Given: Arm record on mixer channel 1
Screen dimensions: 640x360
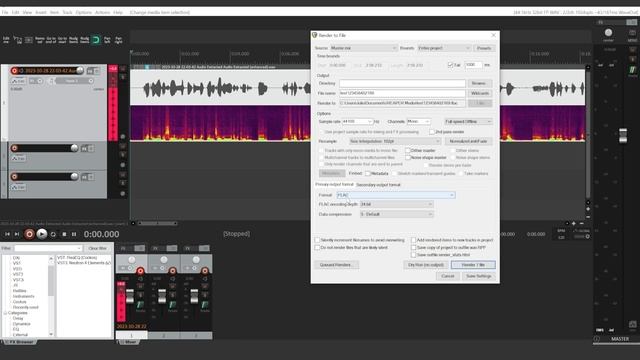Looking at the screenshot, I should coord(140,271).
